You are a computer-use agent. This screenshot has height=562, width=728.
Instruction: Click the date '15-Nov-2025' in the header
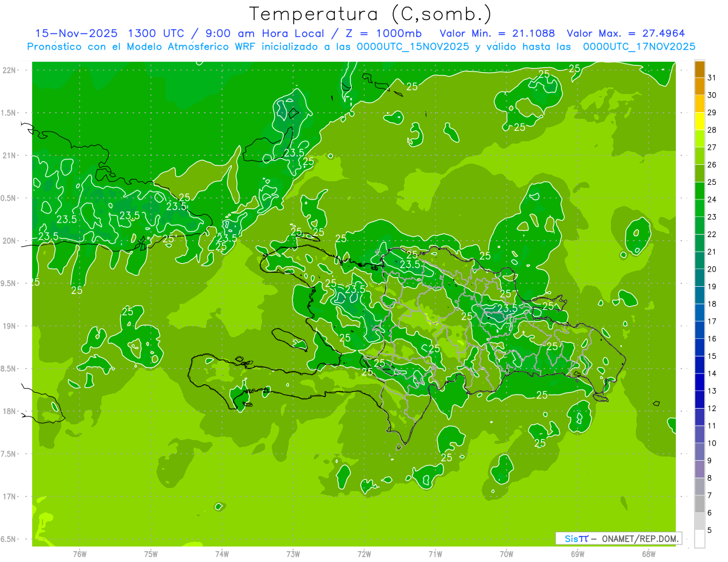77,33
